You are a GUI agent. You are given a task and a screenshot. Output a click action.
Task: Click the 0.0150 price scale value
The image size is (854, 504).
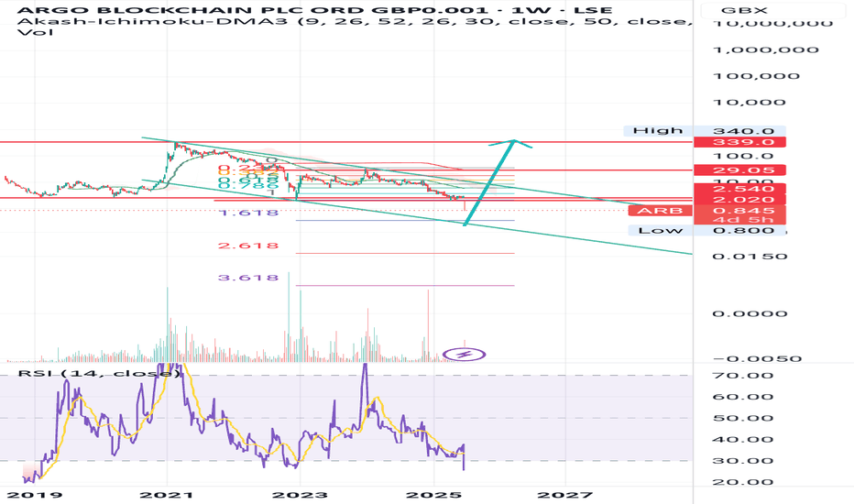coord(750,256)
